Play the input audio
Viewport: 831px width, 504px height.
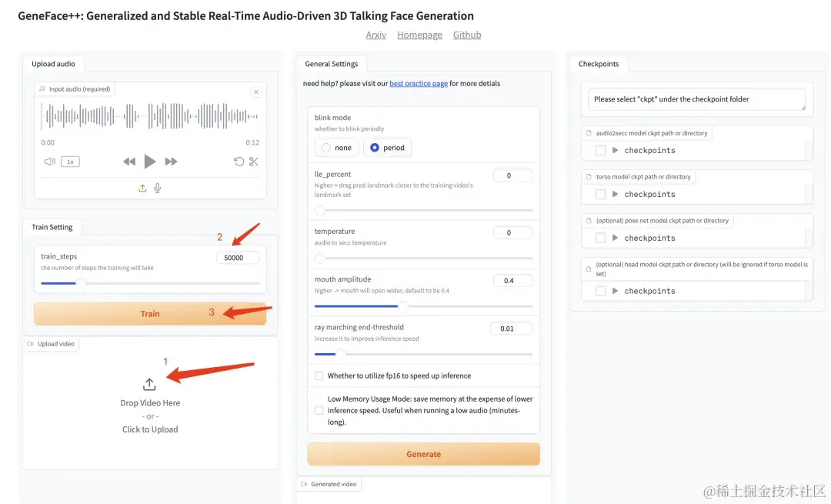[150, 162]
